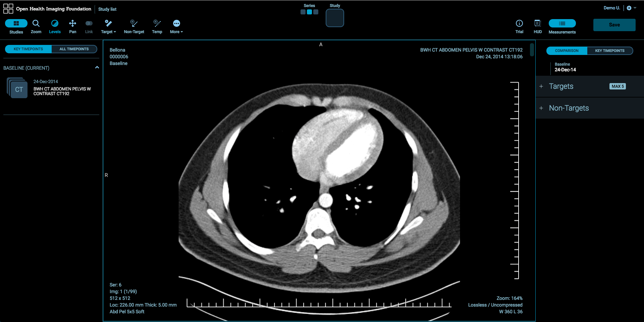Select the Non-Target measurement tool

(x=134, y=26)
